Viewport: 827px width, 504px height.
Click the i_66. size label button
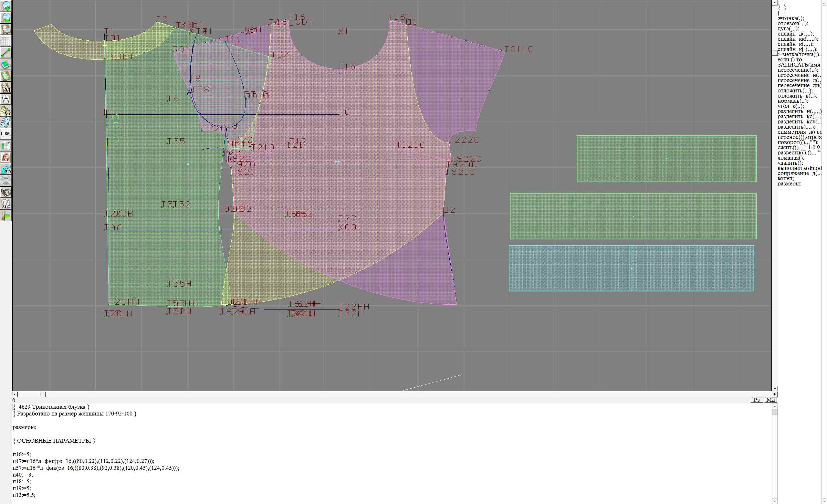click(6, 134)
